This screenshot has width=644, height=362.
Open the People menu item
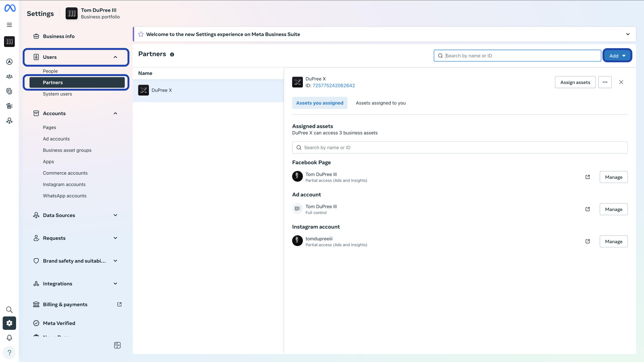[50, 71]
